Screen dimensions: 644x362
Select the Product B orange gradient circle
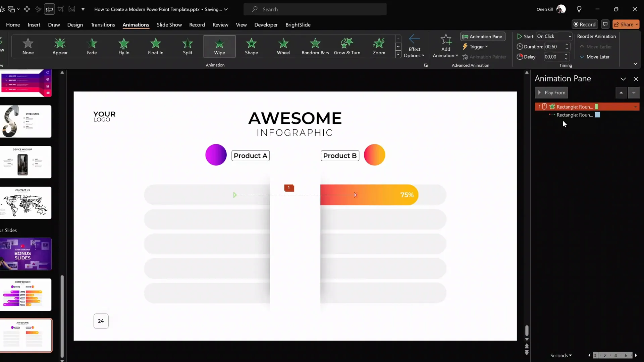374,155
